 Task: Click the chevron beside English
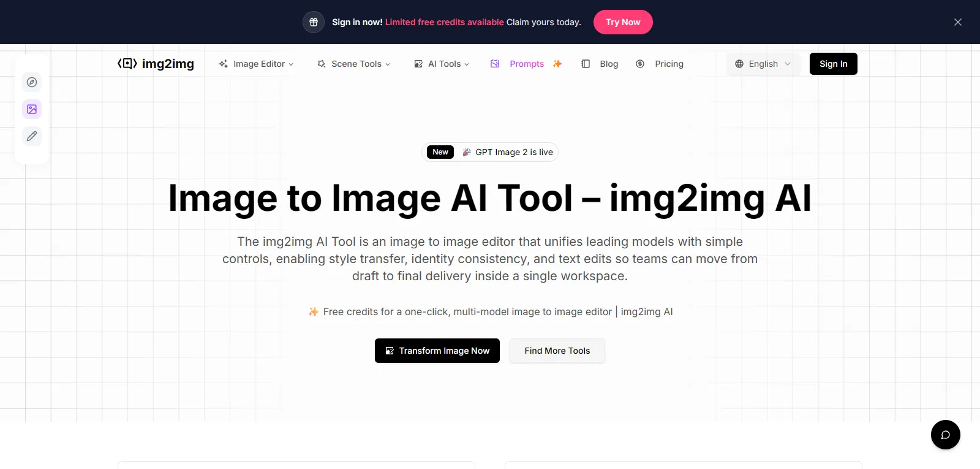[788, 64]
